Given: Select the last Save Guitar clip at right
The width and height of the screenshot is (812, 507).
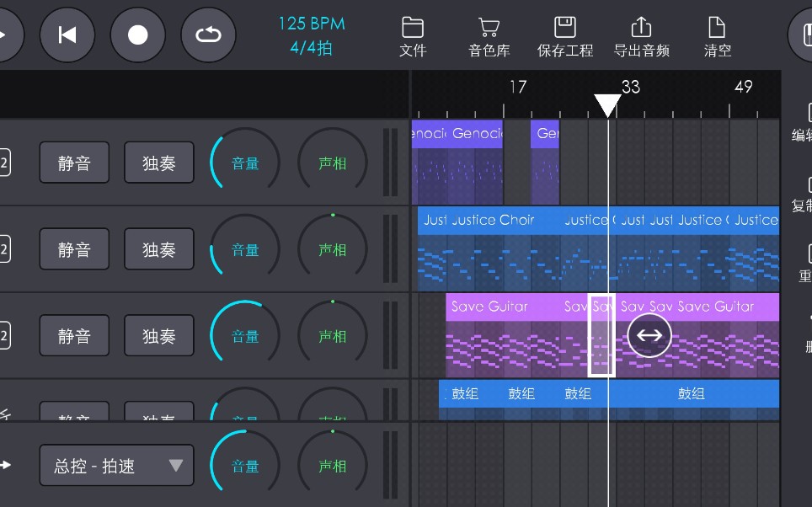Looking at the screenshot, I should [726, 335].
